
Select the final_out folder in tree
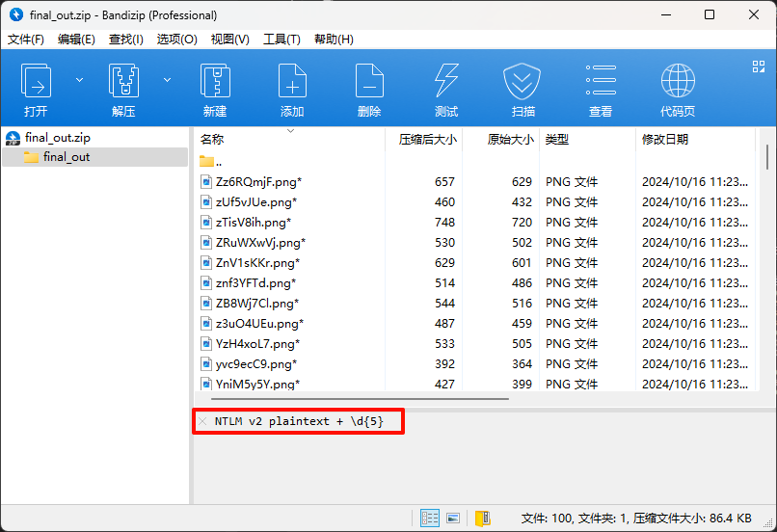pyautogui.click(x=67, y=157)
